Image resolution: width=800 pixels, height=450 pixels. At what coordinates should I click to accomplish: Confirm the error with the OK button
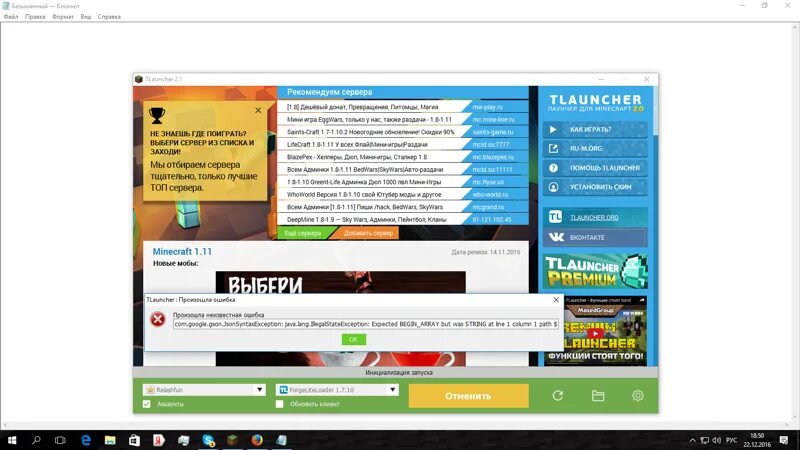click(x=354, y=339)
